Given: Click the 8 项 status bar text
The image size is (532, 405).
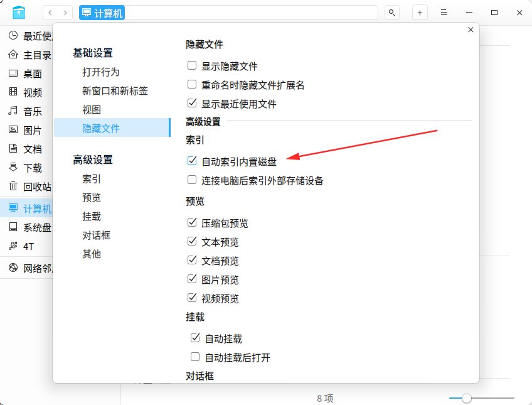Looking at the screenshot, I should pyautogui.click(x=325, y=398).
